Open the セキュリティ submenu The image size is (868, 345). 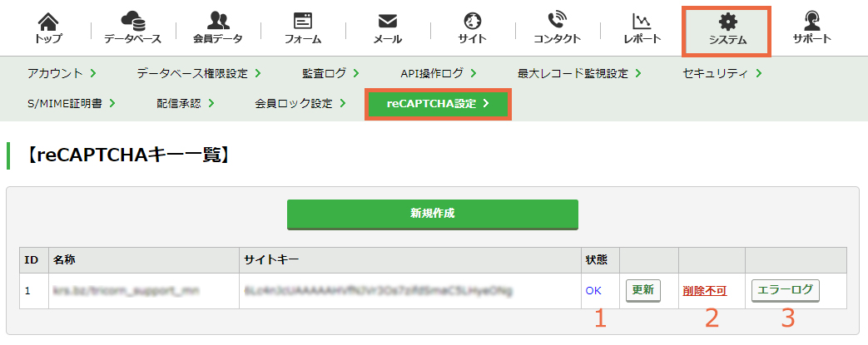coord(722,73)
